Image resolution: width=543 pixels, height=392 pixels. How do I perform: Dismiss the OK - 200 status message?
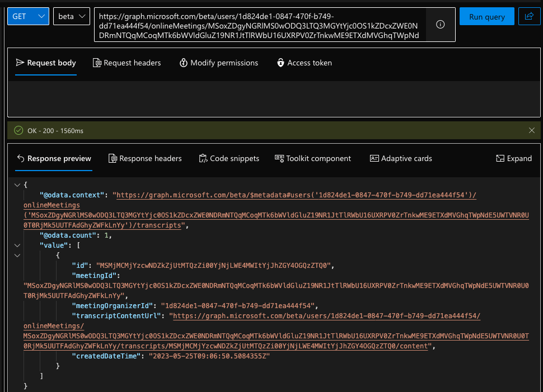click(532, 130)
